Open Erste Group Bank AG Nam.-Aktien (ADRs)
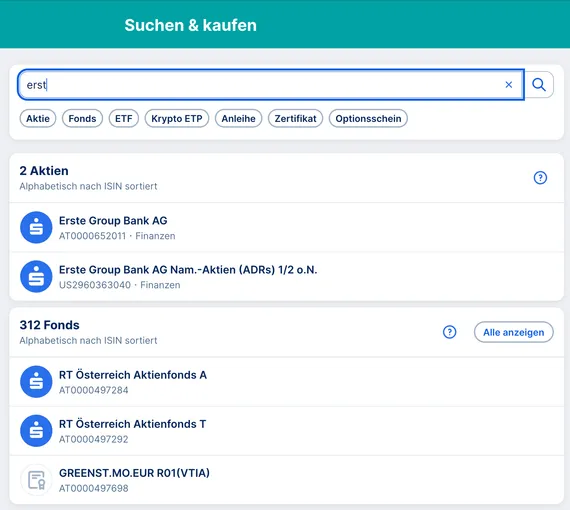Screen dimensions: 570x510 [x=286, y=277]
